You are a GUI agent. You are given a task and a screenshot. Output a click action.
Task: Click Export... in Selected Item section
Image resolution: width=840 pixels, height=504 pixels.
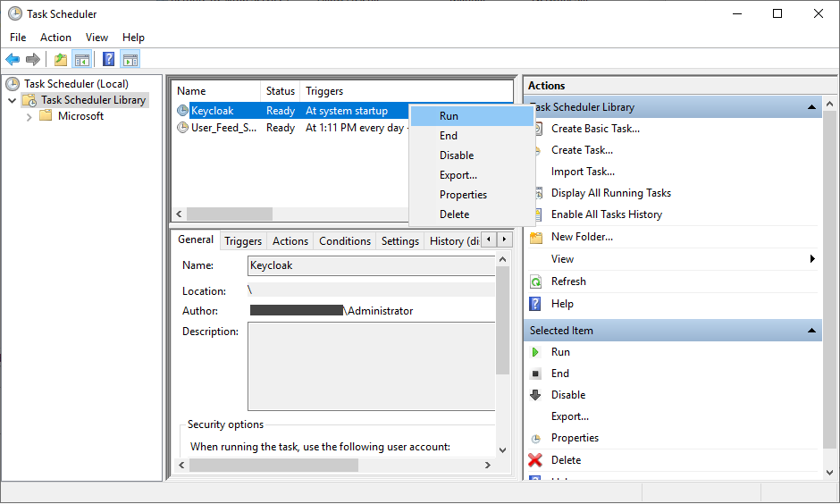point(570,416)
